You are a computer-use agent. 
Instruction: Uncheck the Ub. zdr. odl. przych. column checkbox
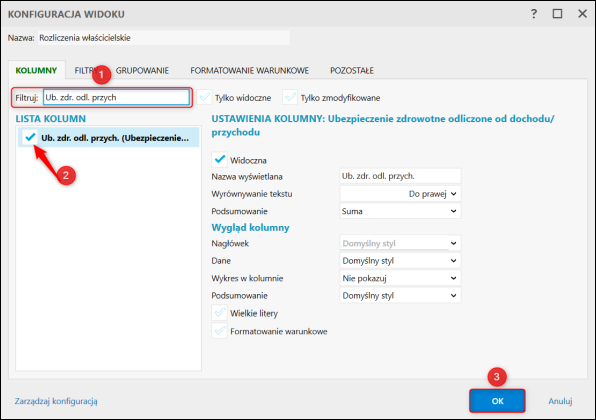click(x=30, y=137)
